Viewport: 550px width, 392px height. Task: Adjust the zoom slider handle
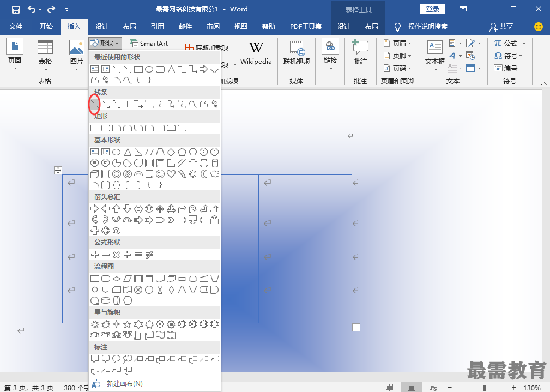484,388
